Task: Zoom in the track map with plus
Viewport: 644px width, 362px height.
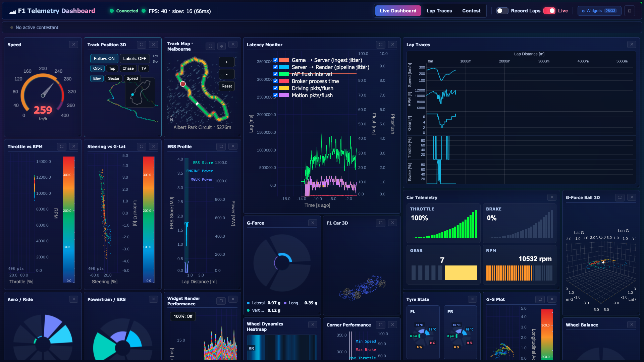Action: pos(227,62)
